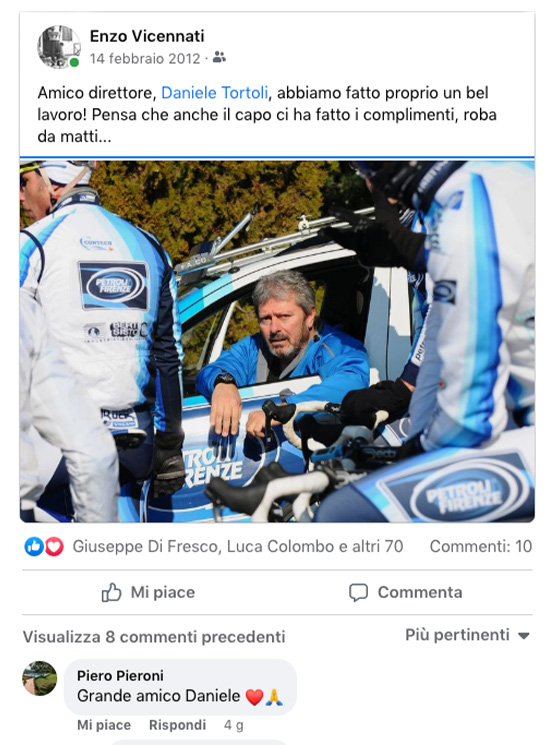This screenshot has width=559, height=745.
Task: Click the Enzo Vicennati author name
Action: tap(147, 36)
